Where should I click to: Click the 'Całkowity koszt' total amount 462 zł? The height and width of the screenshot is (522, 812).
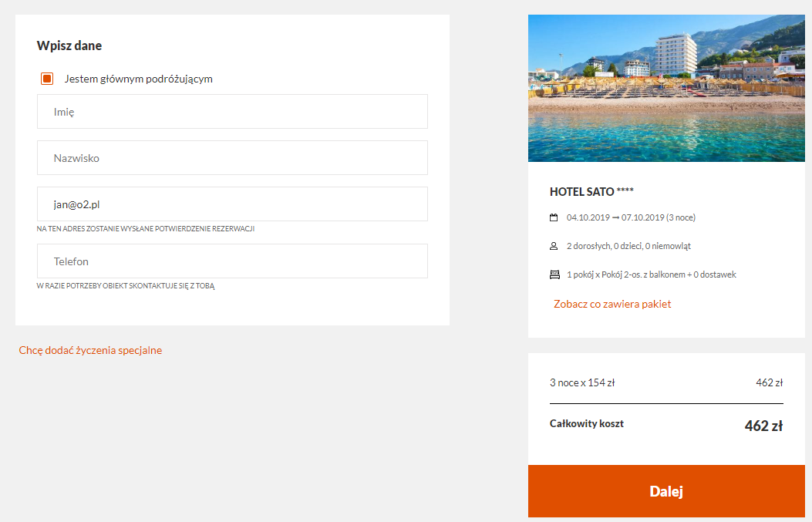(763, 426)
